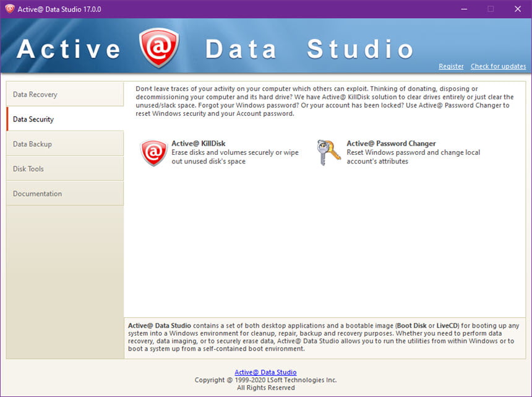532x397 pixels.
Task: Close the Active@ Data Studio window
Action: pyautogui.click(x=517, y=9)
